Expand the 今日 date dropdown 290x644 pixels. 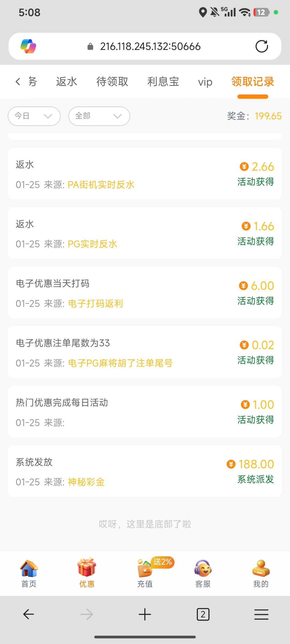34,116
